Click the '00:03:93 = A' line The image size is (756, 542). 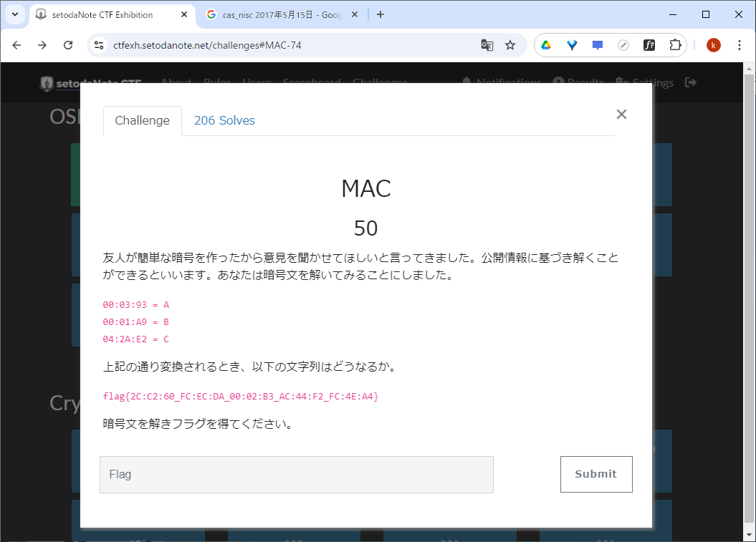coord(136,304)
